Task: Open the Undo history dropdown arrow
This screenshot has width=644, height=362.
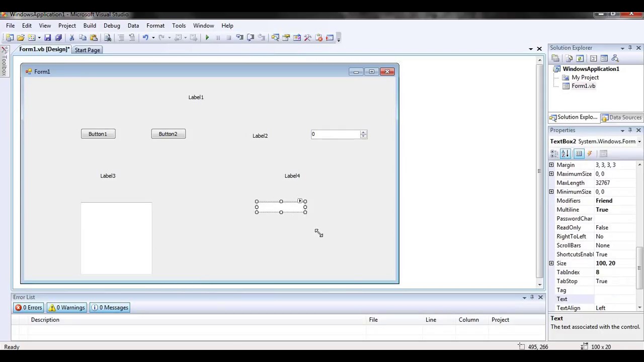Action: click(x=153, y=38)
